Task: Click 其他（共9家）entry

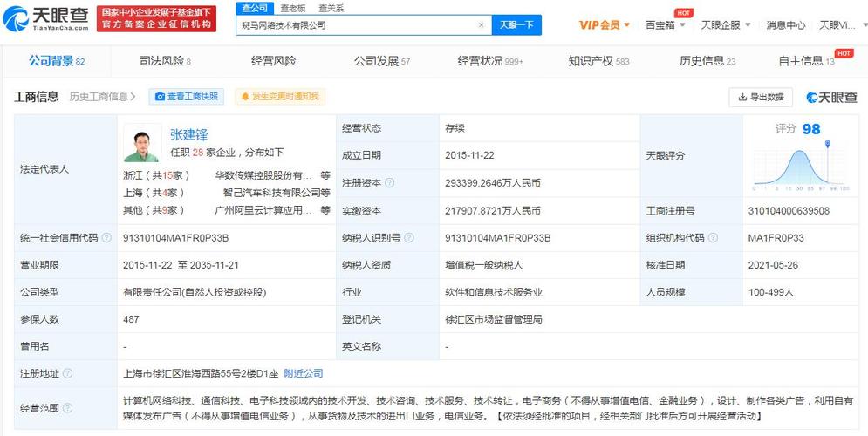Action: 154,210
